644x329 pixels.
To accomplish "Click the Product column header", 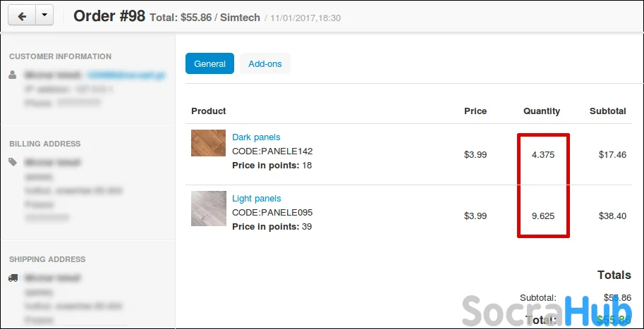I will coord(209,111).
